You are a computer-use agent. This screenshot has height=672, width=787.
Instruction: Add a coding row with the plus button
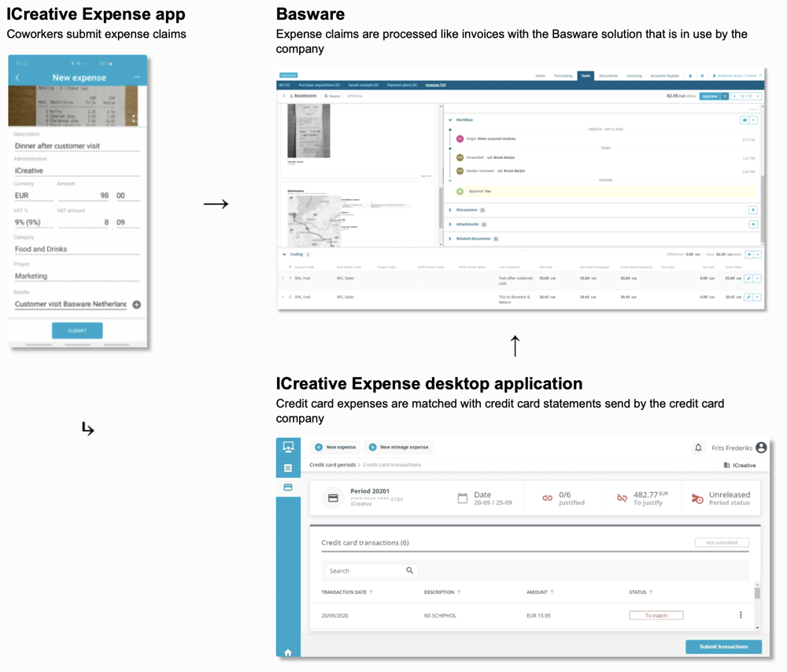coord(749,254)
